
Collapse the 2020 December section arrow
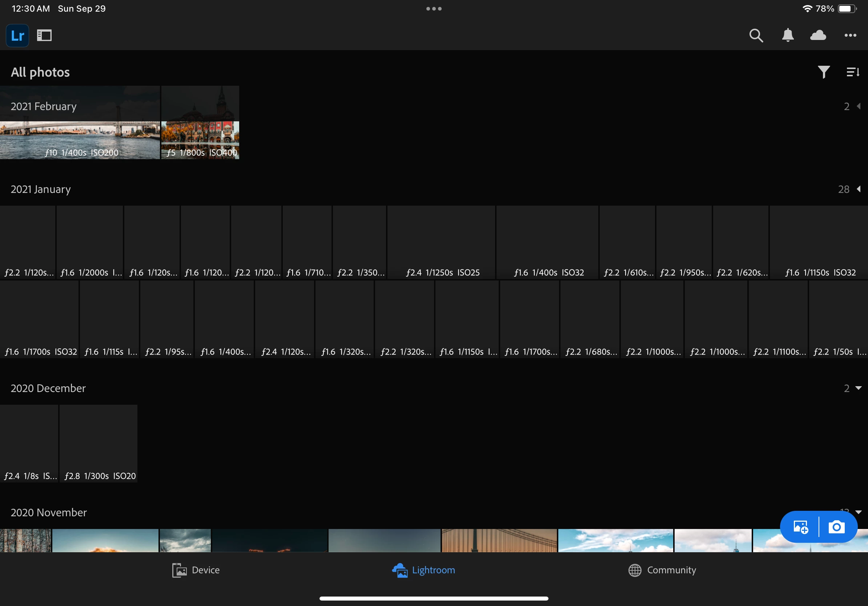click(x=859, y=388)
